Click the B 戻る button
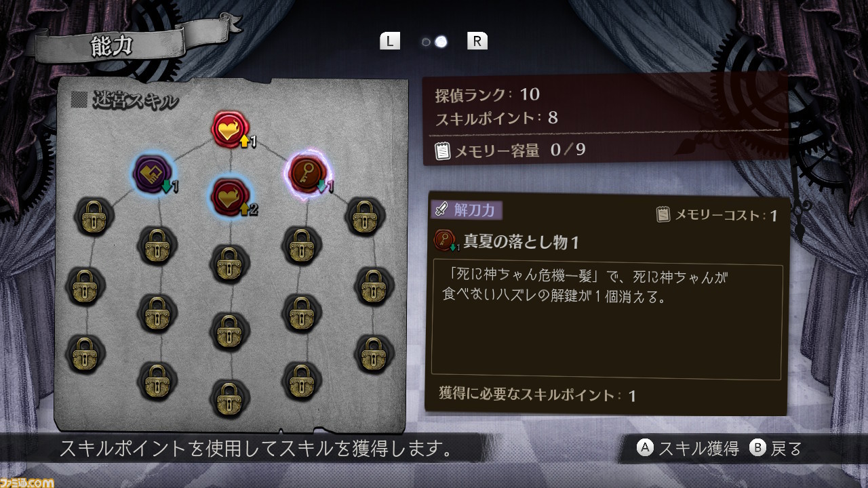Screen dimensions: 868x488 [776, 448]
